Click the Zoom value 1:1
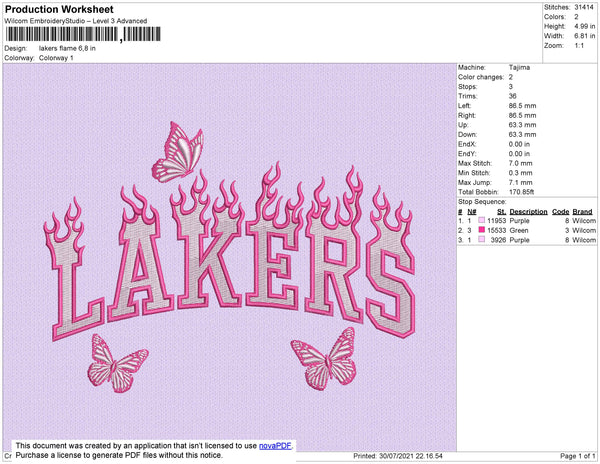 [x=579, y=46]
